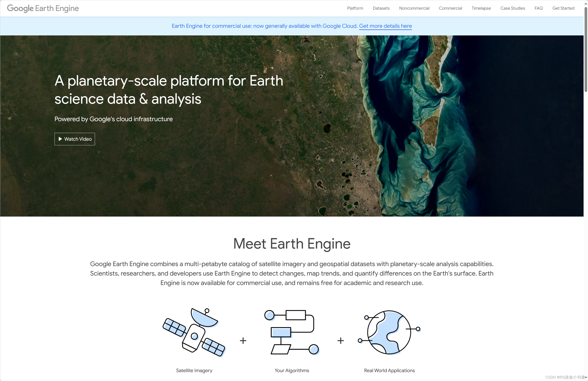Click the Real World Applications label
This screenshot has width=588, height=381.
[389, 370]
